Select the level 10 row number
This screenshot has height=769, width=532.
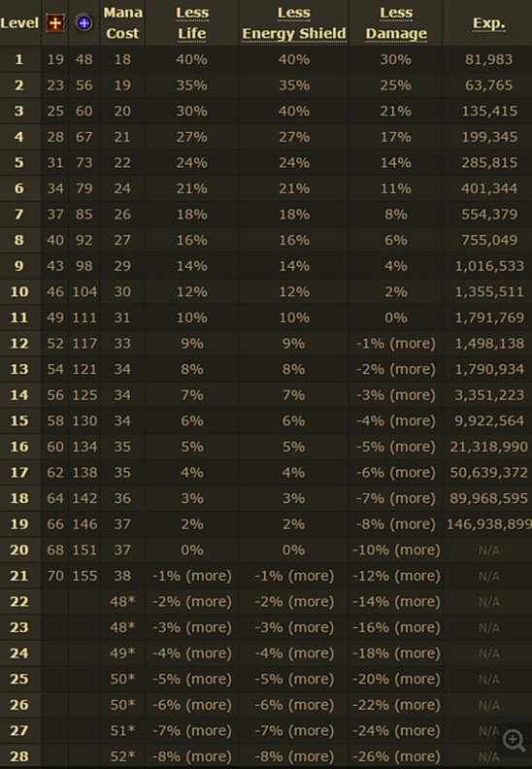[19, 292]
